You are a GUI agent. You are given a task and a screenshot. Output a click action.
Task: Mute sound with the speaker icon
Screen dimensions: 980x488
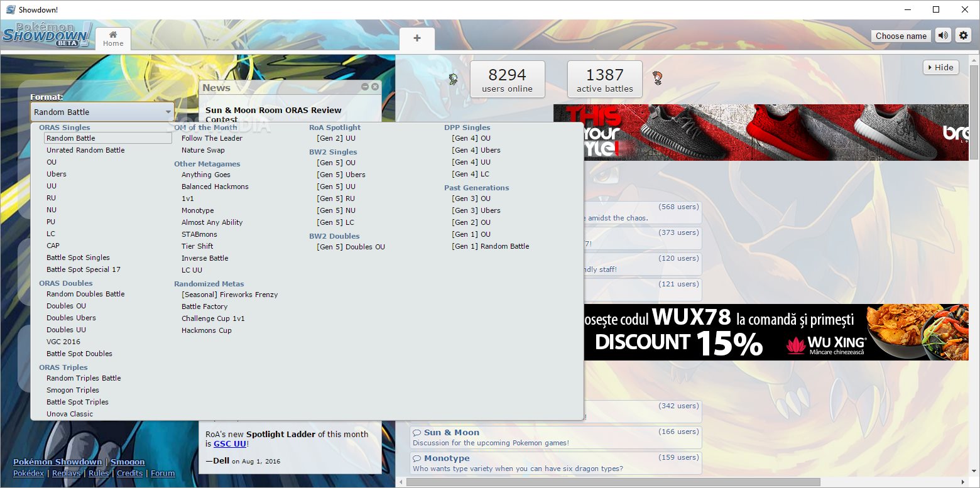point(943,36)
